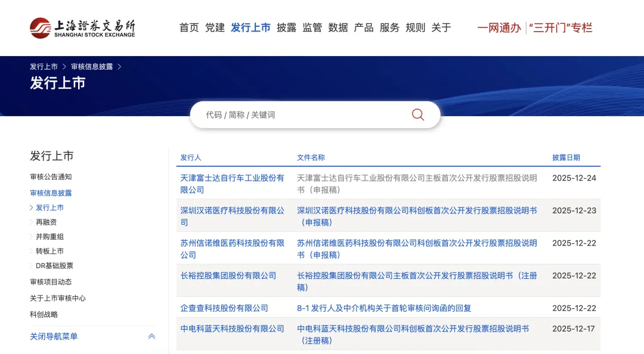Select 再融资 sidebar sub-item
Screen dimensions: 644x354
[x=46, y=222]
